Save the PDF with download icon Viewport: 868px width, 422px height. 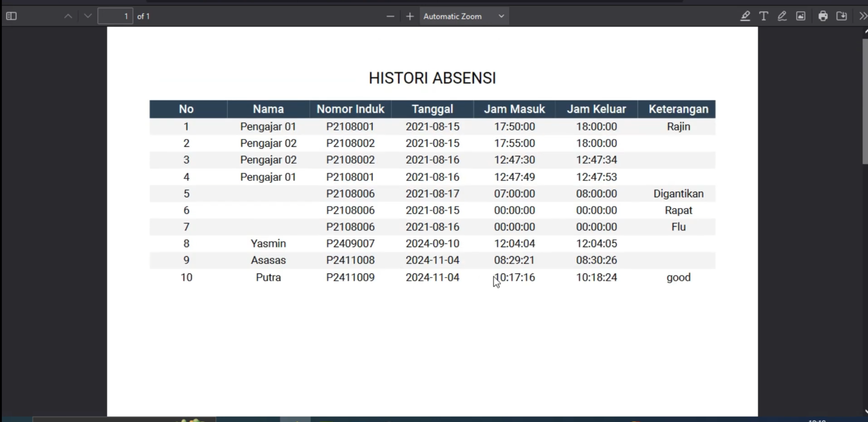click(x=842, y=16)
